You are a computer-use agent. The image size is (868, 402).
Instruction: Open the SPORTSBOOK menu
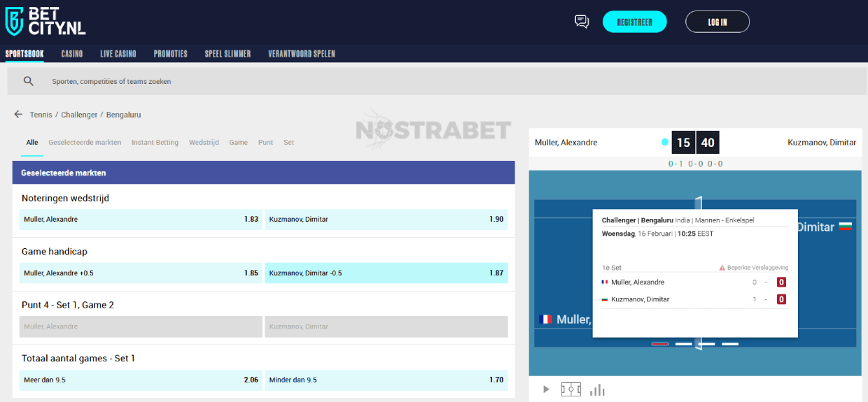(x=24, y=54)
